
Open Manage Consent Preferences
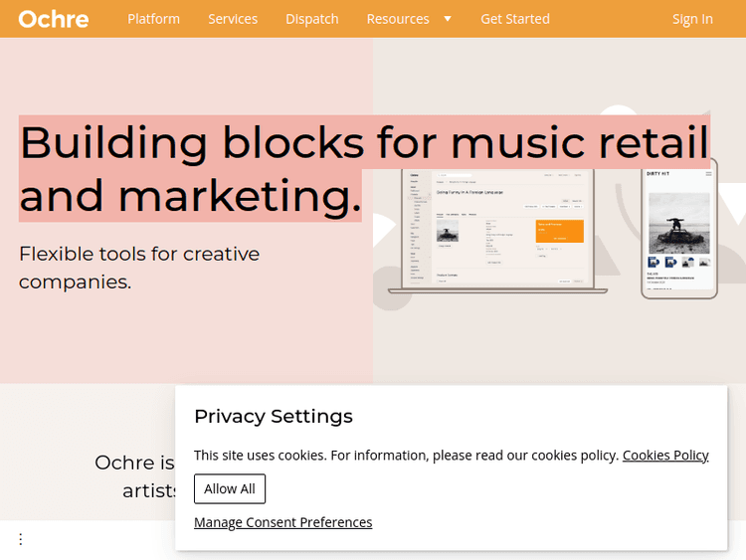click(x=283, y=522)
